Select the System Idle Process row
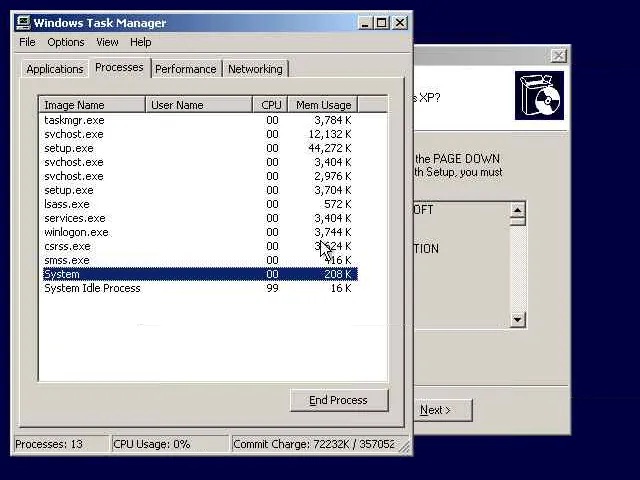This screenshot has height=480, width=640. pyautogui.click(x=200, y=288)
